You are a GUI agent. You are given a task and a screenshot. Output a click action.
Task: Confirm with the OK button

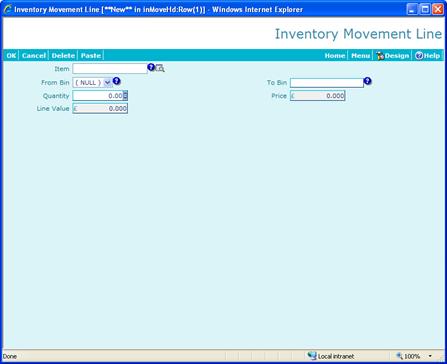click(x=11, y=56)
